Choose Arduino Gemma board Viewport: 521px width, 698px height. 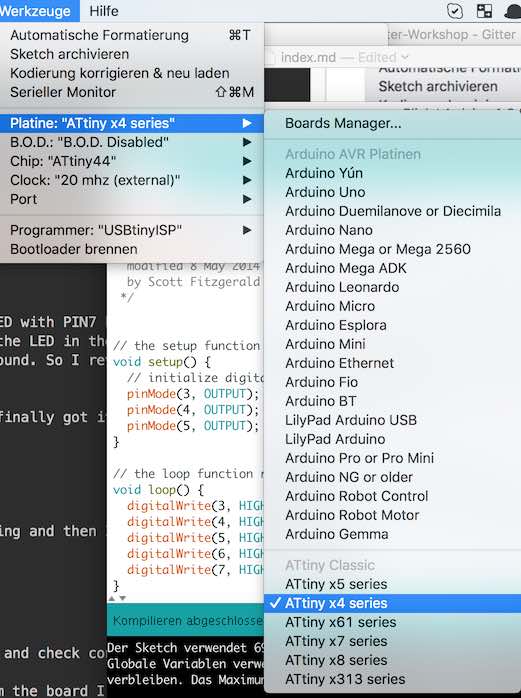pyautogui.click(x=392, y=534)
